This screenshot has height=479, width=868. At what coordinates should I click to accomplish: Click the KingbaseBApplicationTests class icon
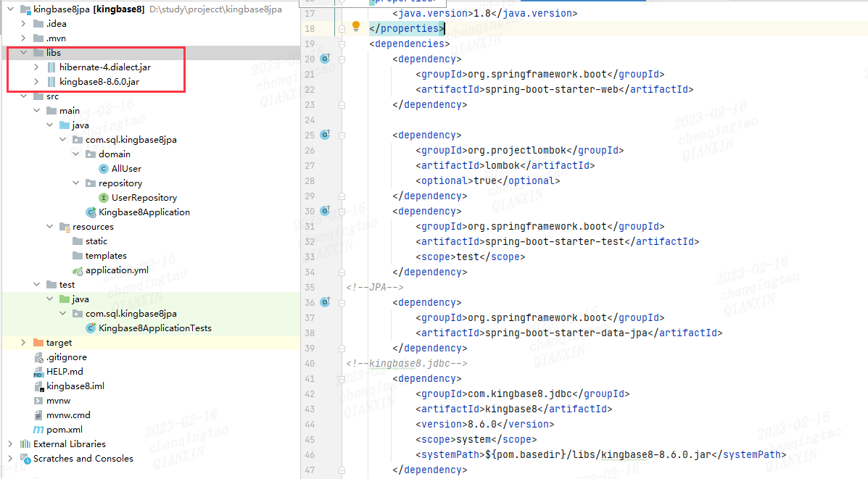point(91,328)
